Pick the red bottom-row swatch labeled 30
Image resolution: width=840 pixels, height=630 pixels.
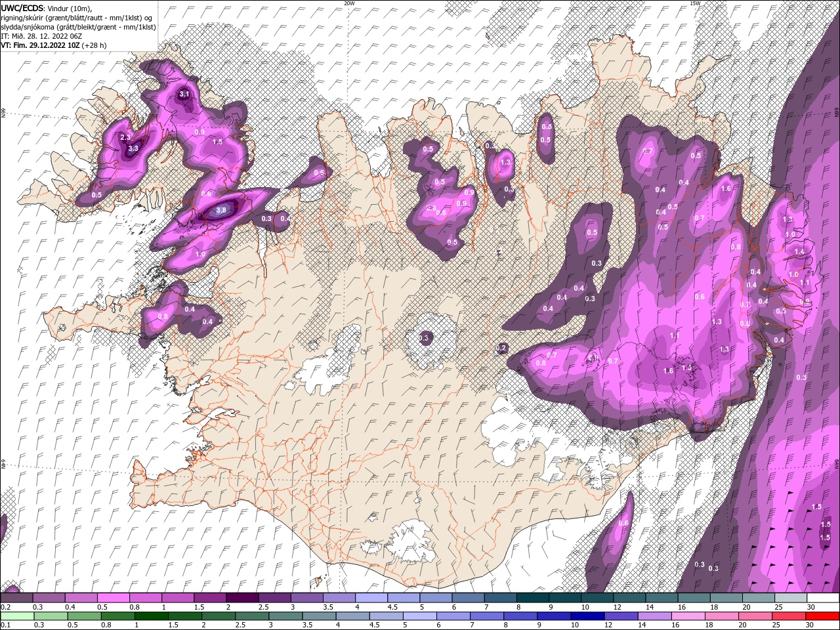pos(822,616)
